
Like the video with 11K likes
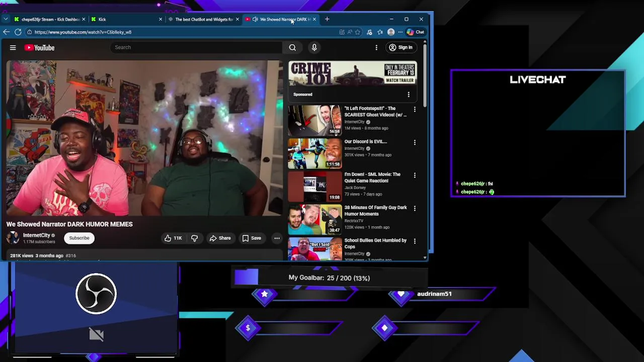(173, 238)
